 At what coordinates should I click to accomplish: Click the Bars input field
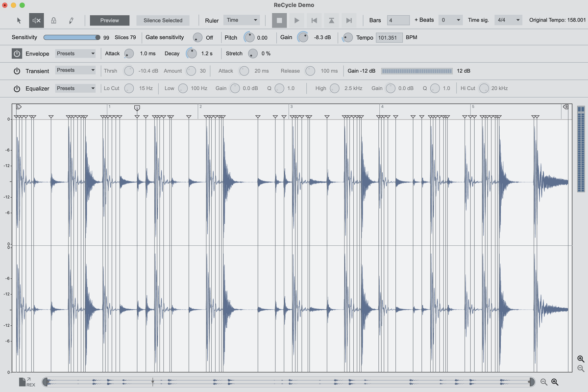398,20
